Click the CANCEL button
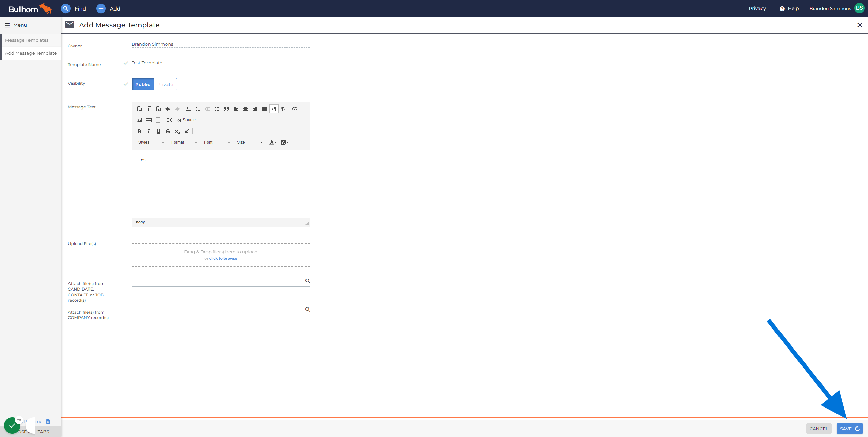 [x=818, y=429]
